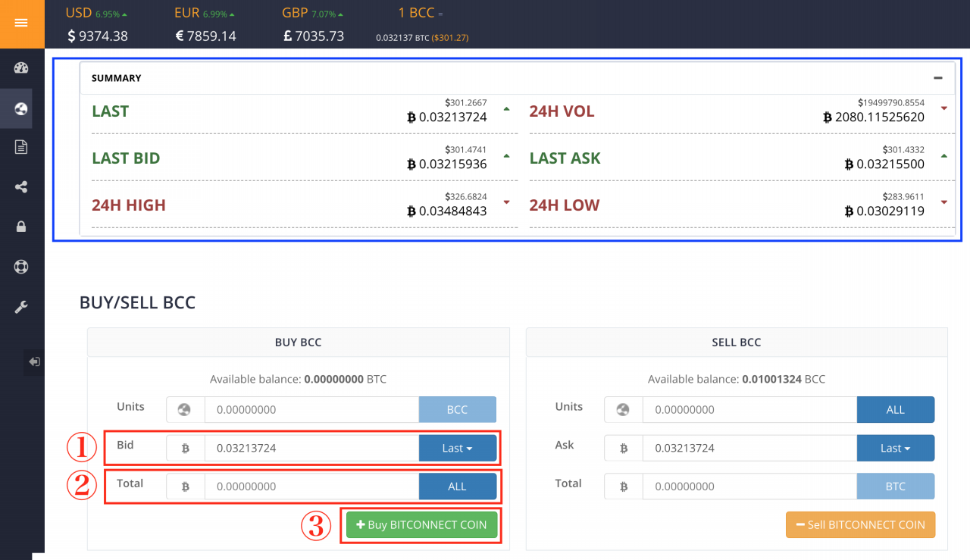The height and width of the screenshot is (560, 970).
Task: Click the down arrow beside 24H HIGH value
Action: click(506, 203)
